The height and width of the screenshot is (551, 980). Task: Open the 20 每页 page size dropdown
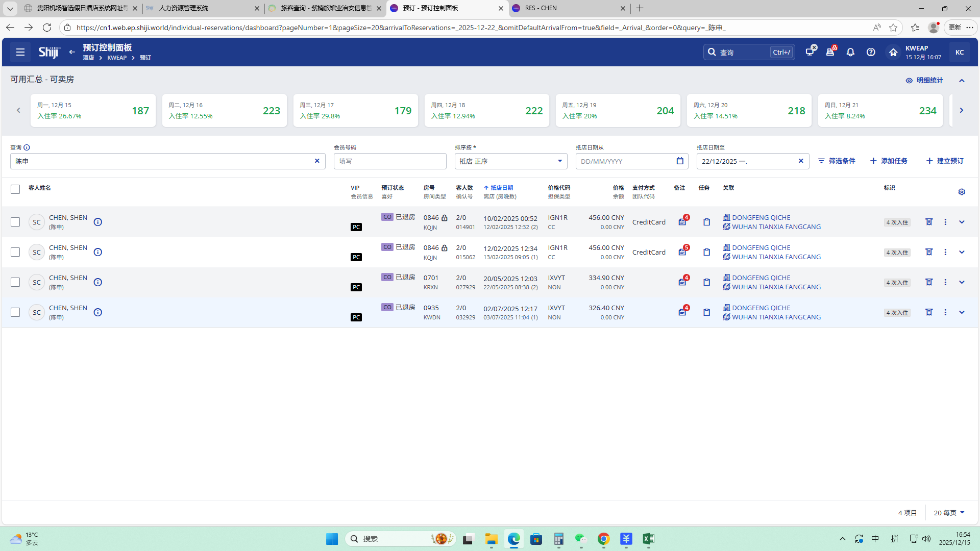[x=949, y=513]
